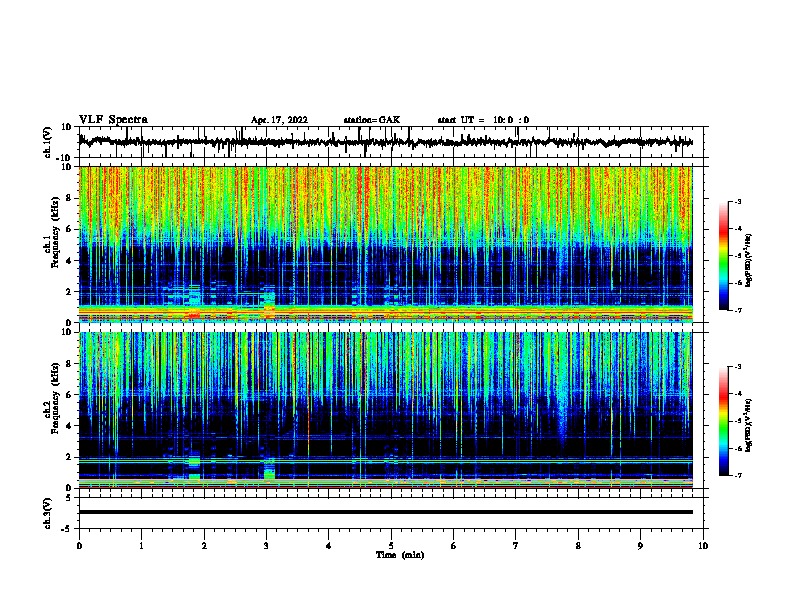Click the "-7" tick on ch.2 colorbar
Viewport: 792px width, 612px height.
click(x=737, y=475)
